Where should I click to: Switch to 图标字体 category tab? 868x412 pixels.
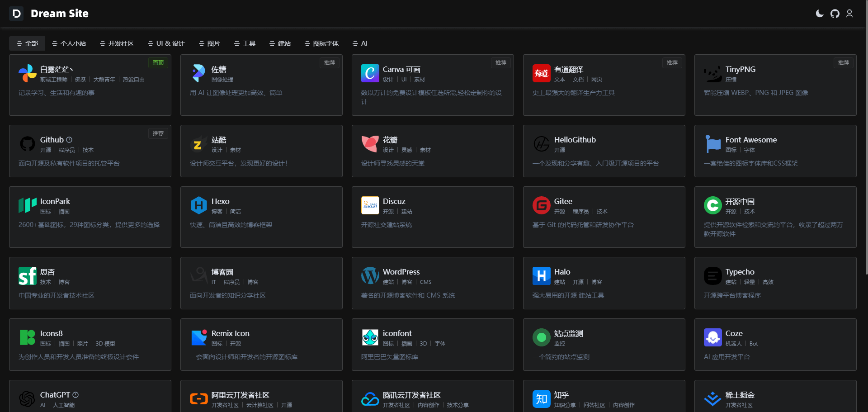point(321,43)
